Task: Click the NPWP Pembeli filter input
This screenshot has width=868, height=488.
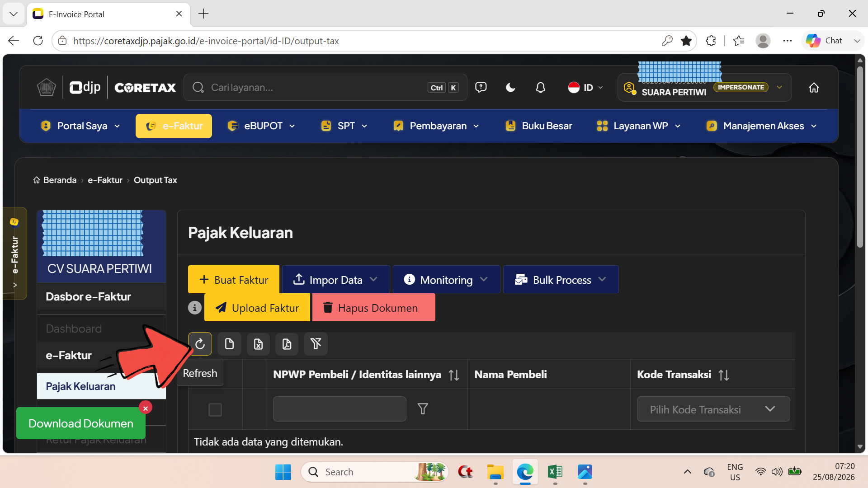Action: pos(340,409)
